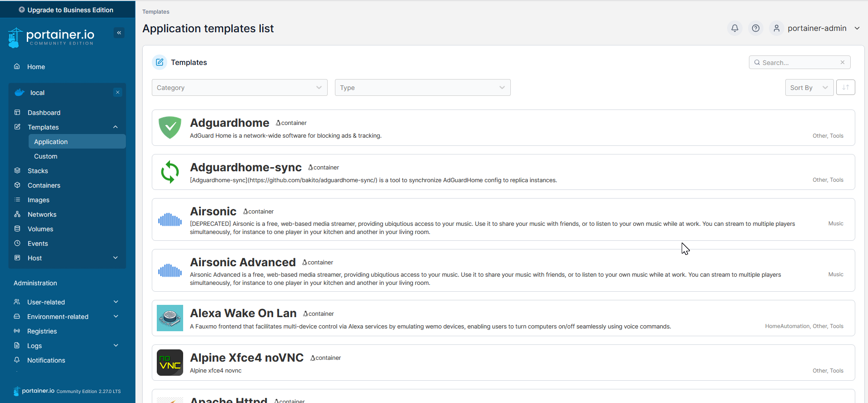Click the Alpine Xfce4 noVNC logo
Viewport: 868px width, 403px height.
point(170,363)
